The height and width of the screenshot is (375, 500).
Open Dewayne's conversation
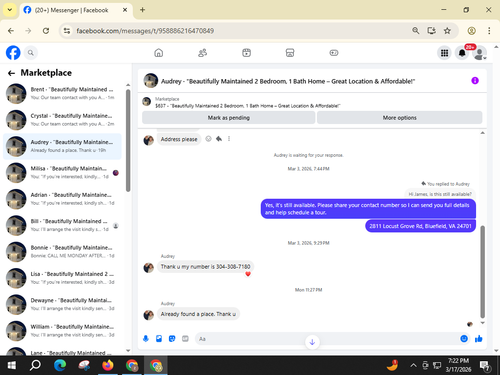click(x=62, y=304)
